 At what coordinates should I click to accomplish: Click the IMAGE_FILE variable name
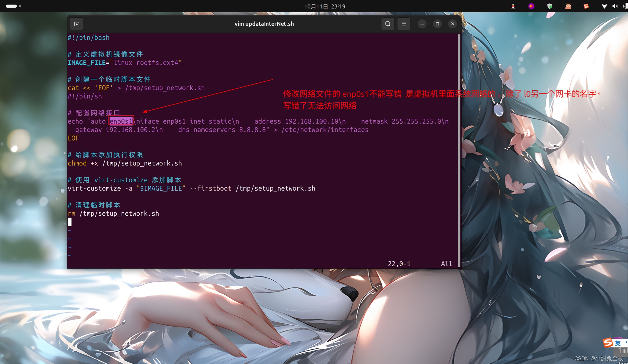point(87,63)
